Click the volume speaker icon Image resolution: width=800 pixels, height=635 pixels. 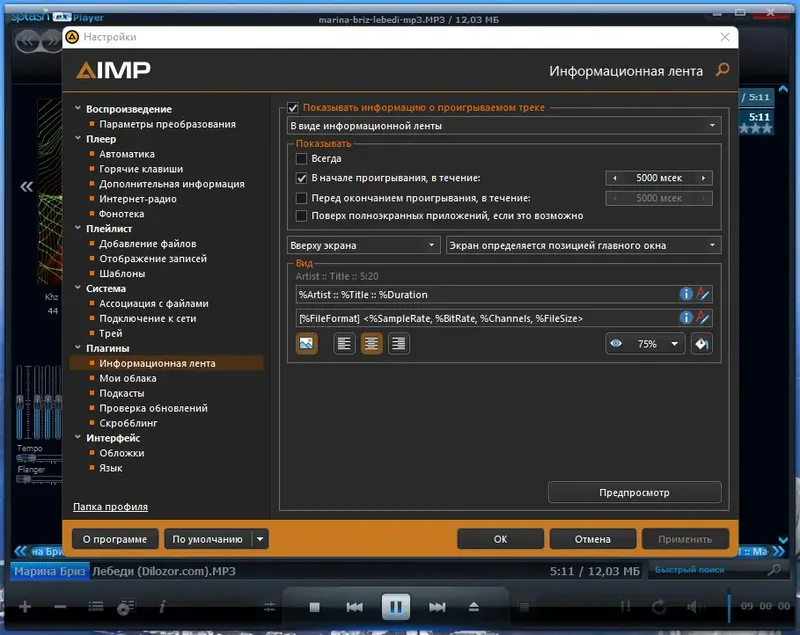(694, 606)
